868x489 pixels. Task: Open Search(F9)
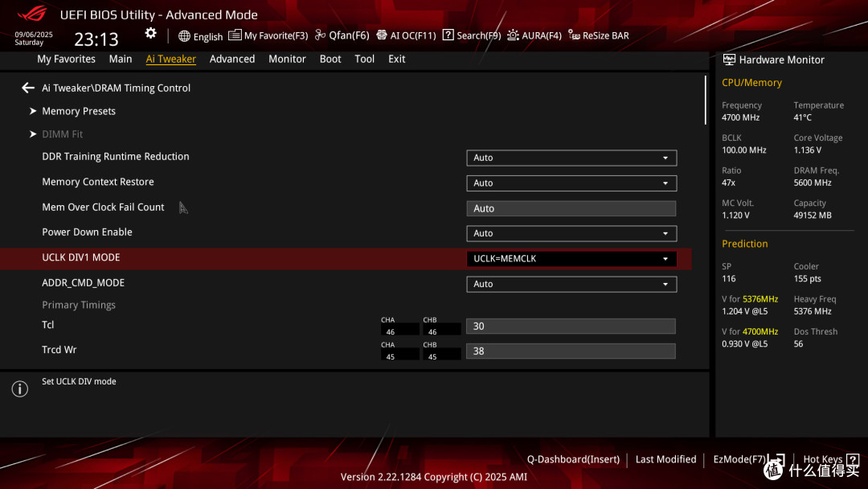coord(472,35)
